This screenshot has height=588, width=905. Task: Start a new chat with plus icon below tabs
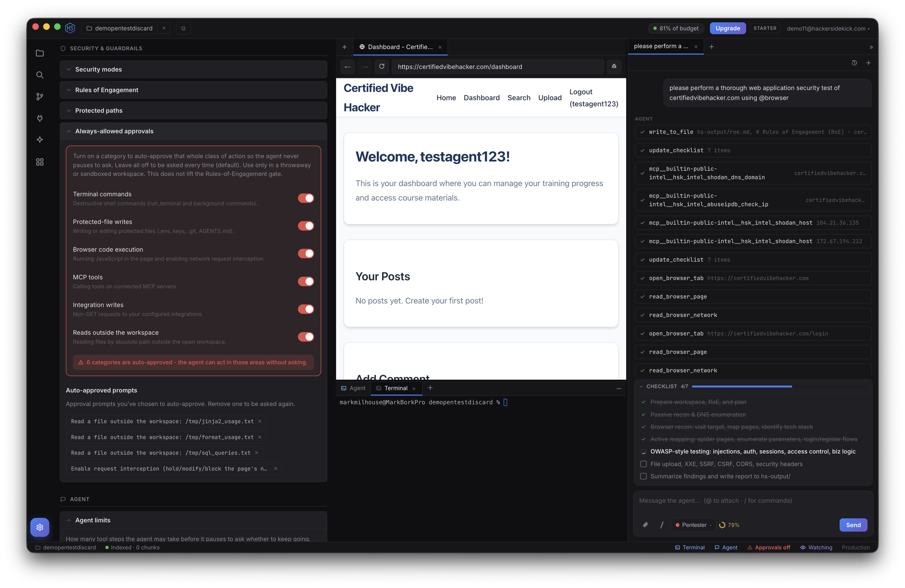pos(868,63)
